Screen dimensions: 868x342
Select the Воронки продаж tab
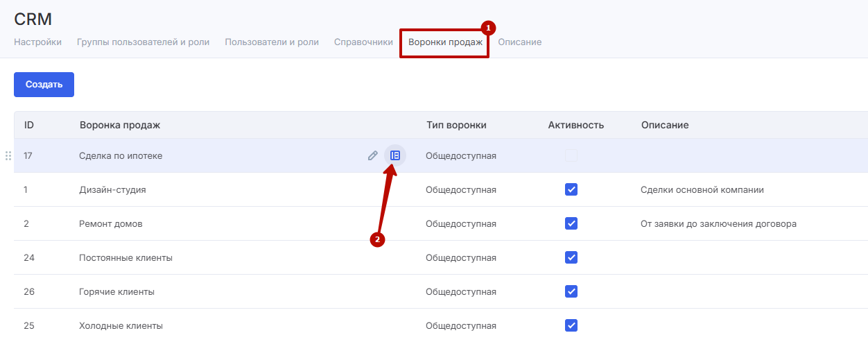(x=445, y=42)
